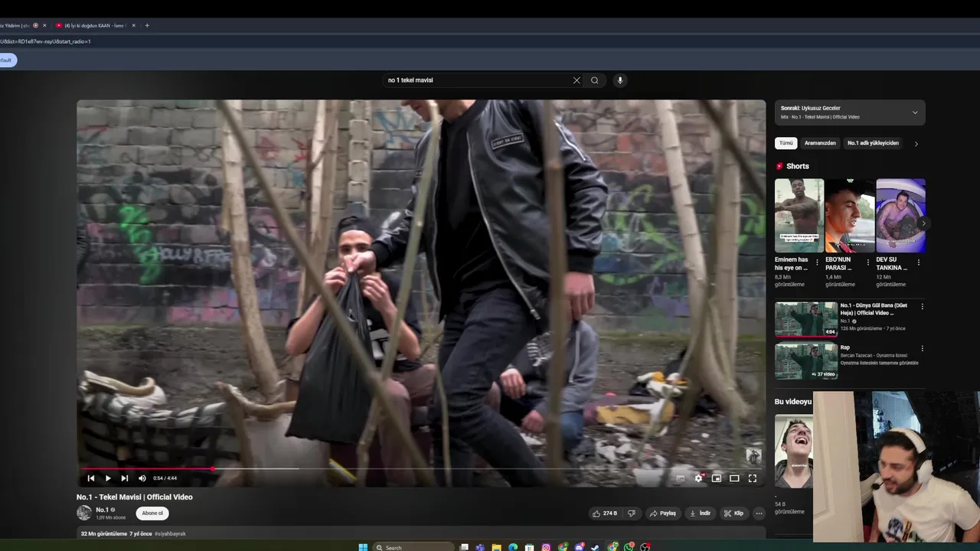Open Microsoft Store from the taskbar
The width and height of the screenshot is (980, 551).
(529, 546)
